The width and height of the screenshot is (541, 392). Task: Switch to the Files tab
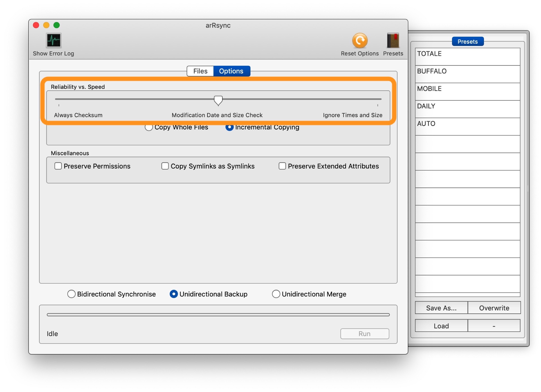(200, 71)
